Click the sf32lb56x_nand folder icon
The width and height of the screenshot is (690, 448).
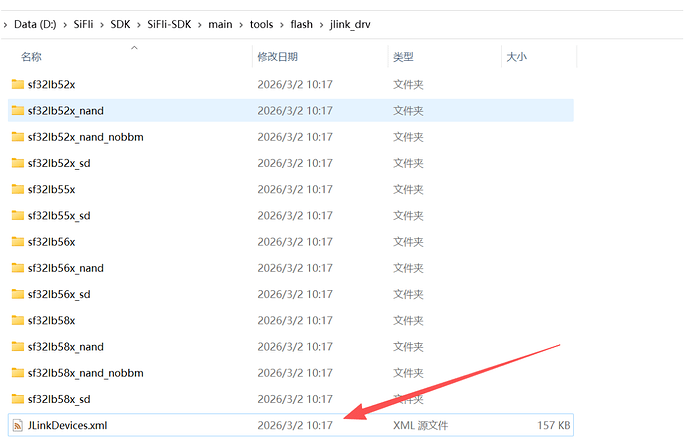click(x=18, y=268)
